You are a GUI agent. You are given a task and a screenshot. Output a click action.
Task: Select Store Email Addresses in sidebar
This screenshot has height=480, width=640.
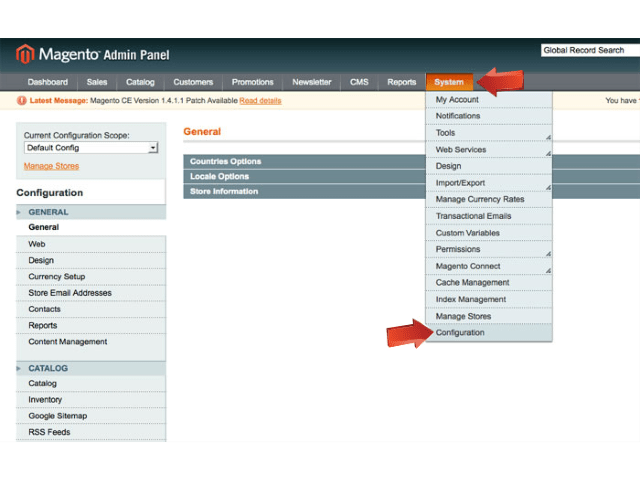[x=70, y=293]
